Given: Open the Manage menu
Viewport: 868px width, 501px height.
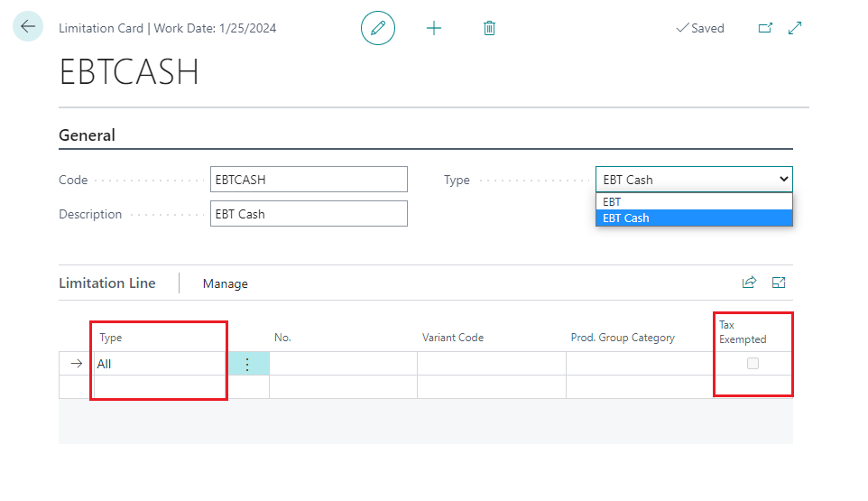Looking at the screenshot, I should coord(225,283).
